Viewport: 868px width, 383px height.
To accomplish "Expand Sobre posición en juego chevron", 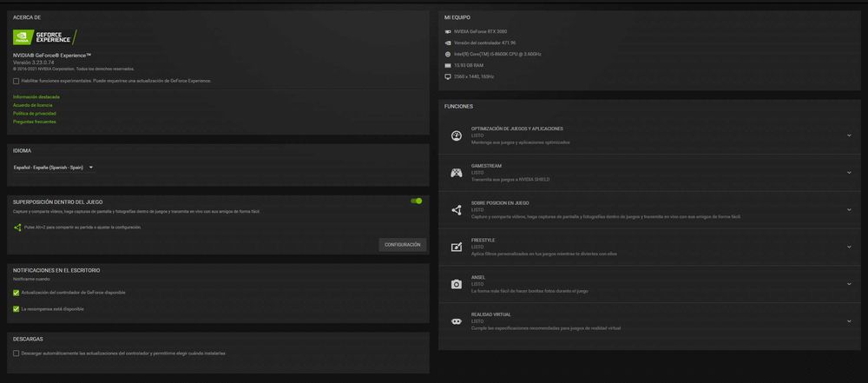I will point(849,209).
